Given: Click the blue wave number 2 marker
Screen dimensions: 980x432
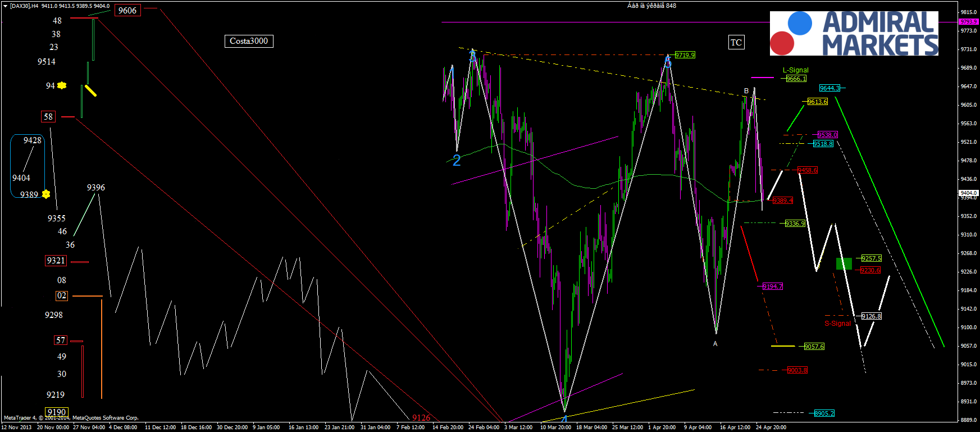Looking at the screenshot, I should (x=457, y=161).
